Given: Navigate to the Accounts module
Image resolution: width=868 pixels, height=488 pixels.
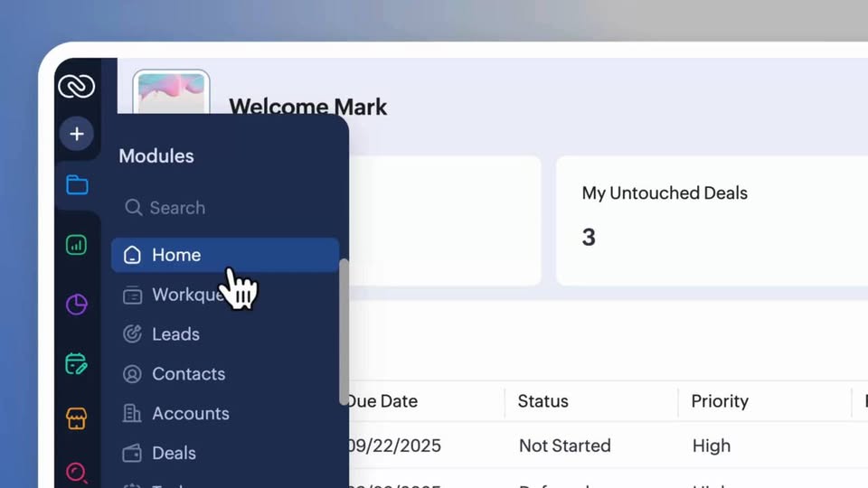Looking at the screenshot, I should pyautogui.click(x=190, y=414).
